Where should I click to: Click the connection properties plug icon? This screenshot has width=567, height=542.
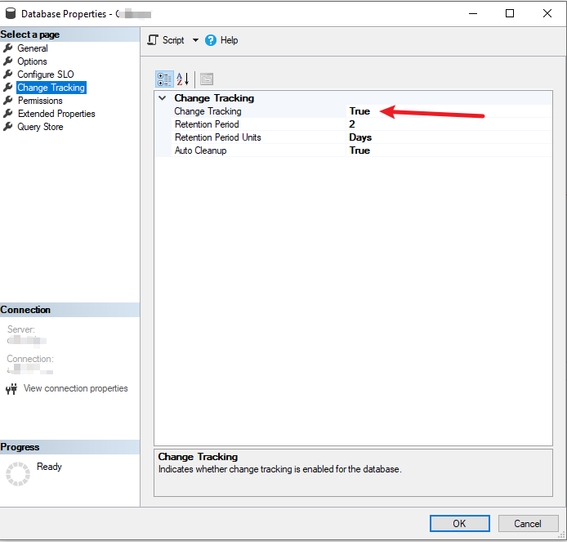pos(11,389)
